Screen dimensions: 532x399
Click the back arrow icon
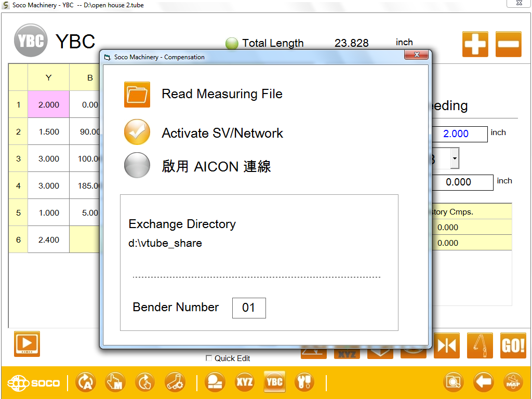(x=483, y=383)
